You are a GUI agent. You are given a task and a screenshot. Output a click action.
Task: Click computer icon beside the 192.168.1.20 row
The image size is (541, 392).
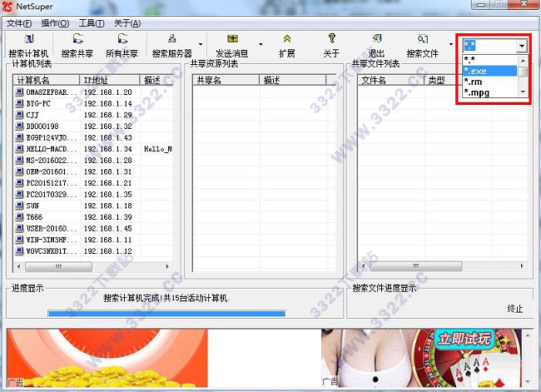point(20,92)
